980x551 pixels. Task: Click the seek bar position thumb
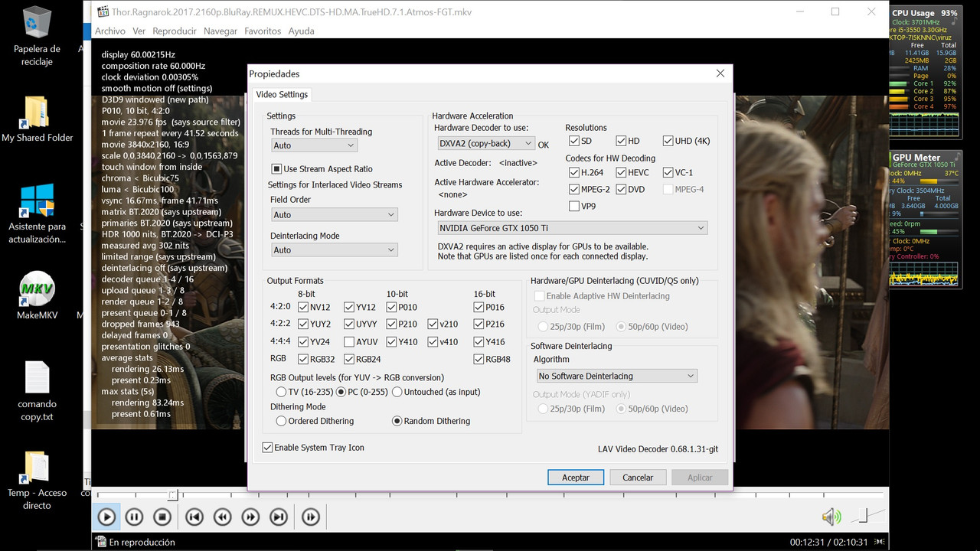(173, 495)
